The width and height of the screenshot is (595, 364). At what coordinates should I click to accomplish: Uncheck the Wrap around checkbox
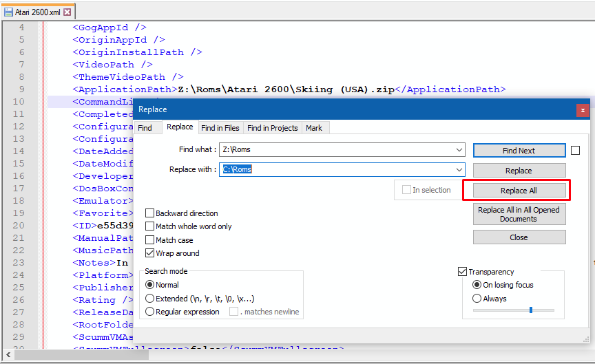(150, 253)
